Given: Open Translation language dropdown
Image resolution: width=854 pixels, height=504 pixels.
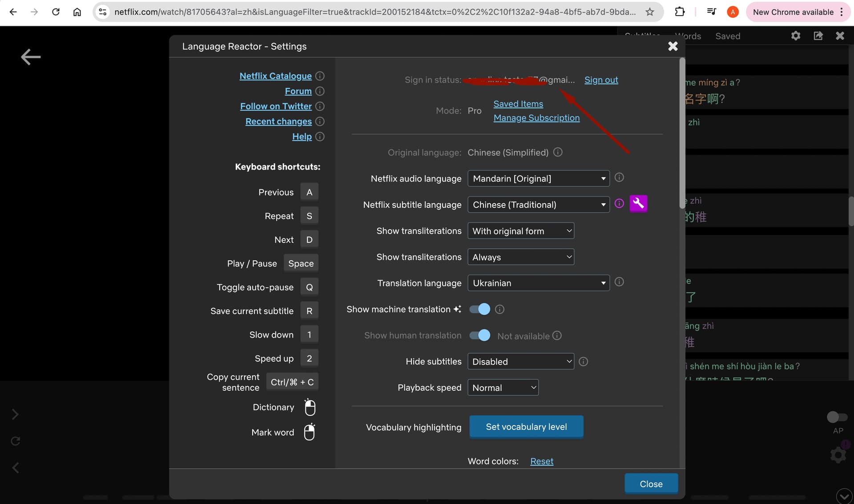Looking at the screenshot, I should coord(538,283).
